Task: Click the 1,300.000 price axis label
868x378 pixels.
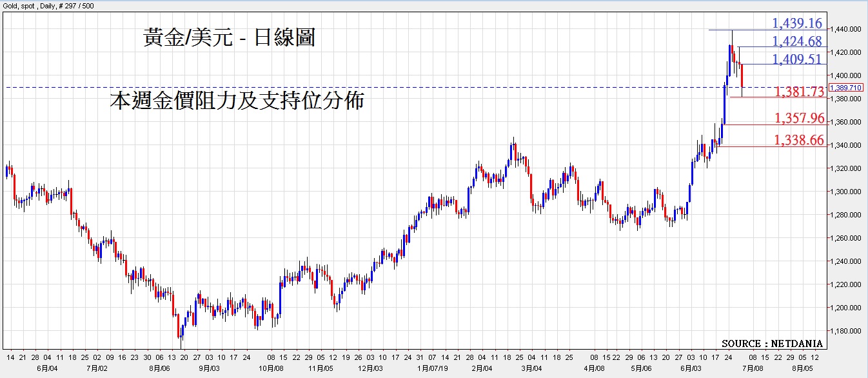Action: (x=846, y=192)
